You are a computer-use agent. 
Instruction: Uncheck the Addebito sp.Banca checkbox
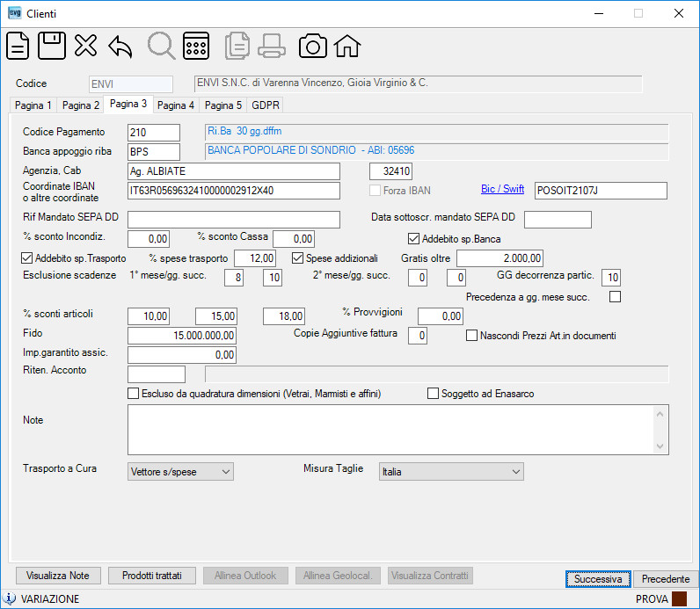(x=414, y=239)
